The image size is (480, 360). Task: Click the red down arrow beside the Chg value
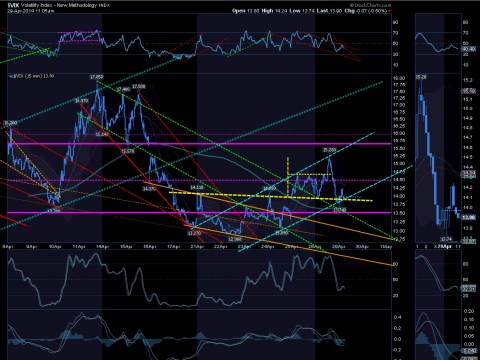(389, 11)
